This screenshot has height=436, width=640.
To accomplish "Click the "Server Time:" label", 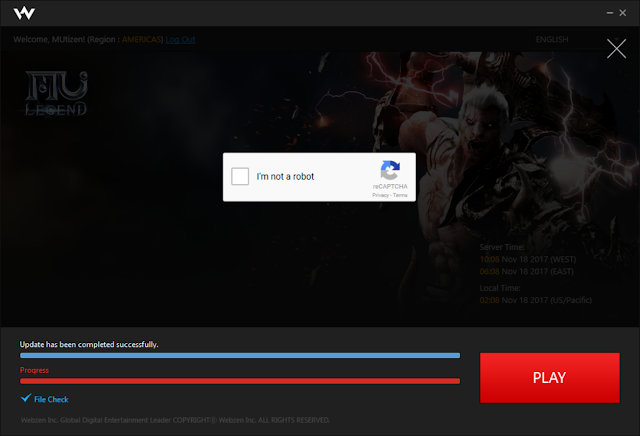I will (x=502, y=247).
